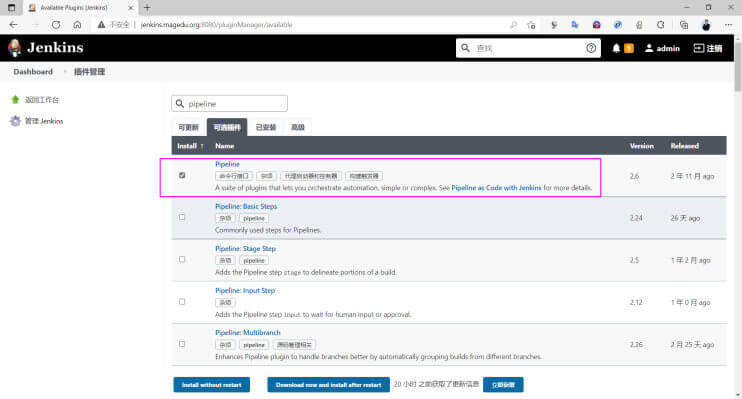Select the 可选插件 available plugins tab

(227, 127)
